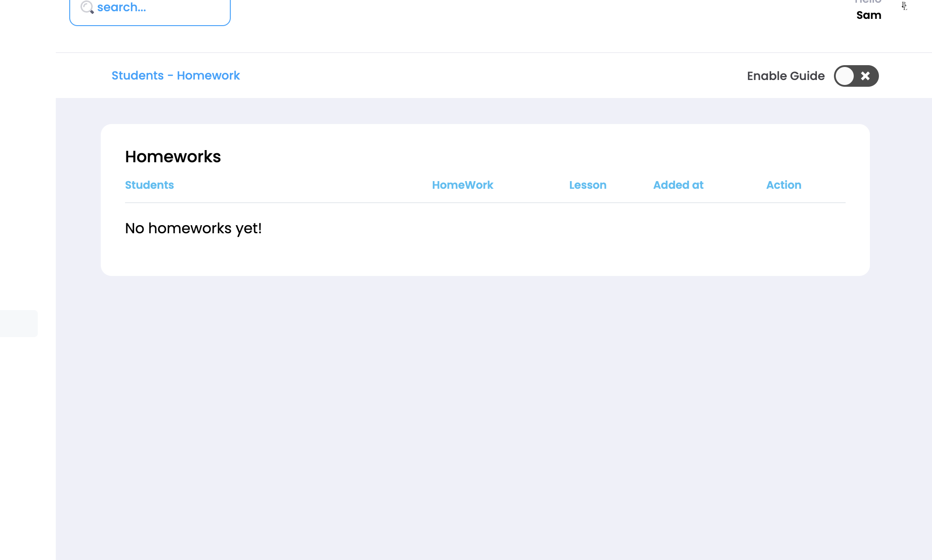
Task: Click Homework in the breadcrumb
Action: coord(208,76)
